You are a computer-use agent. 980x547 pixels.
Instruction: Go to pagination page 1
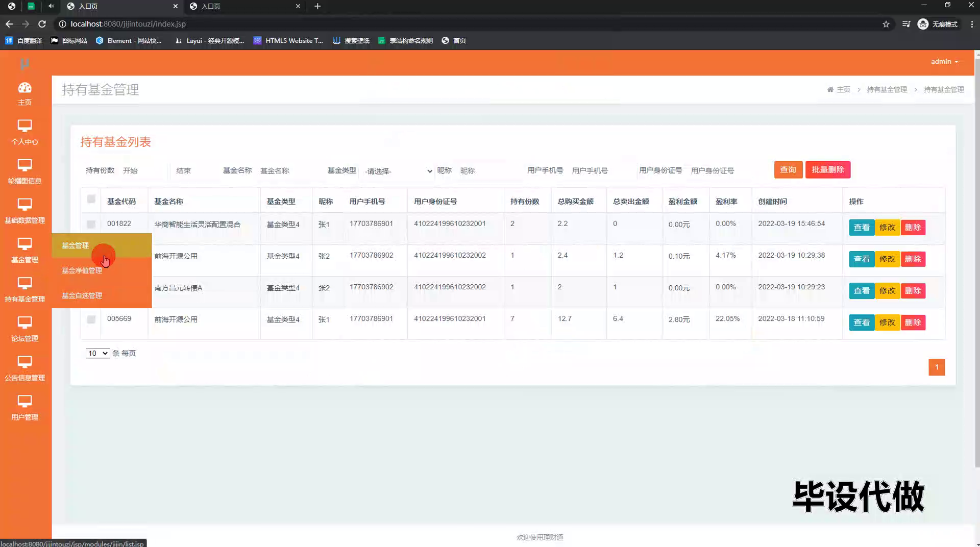pos(937,367)
